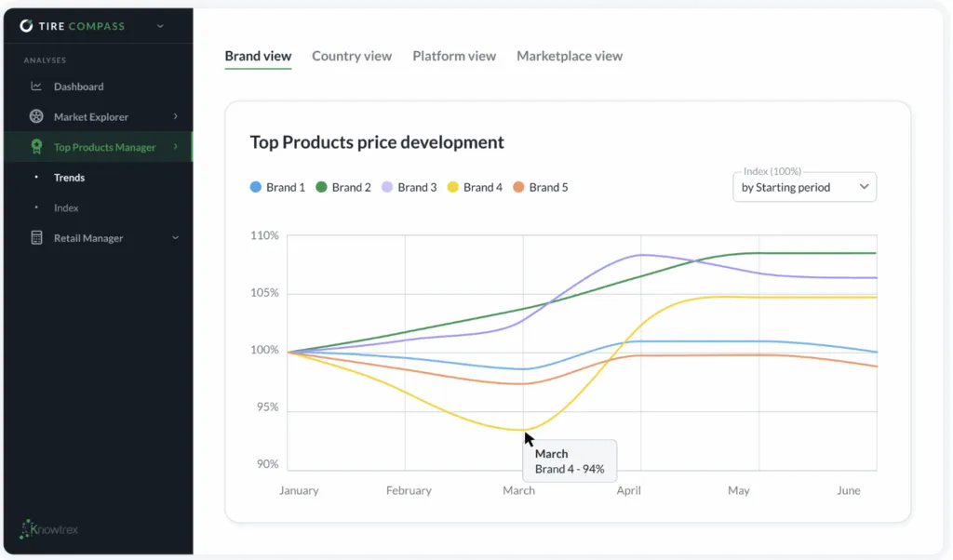Image resolution: width=953 pixels, height=560 pixels.
Task: Click the Retail Manager calculator icon
Action: click(36, 238)
